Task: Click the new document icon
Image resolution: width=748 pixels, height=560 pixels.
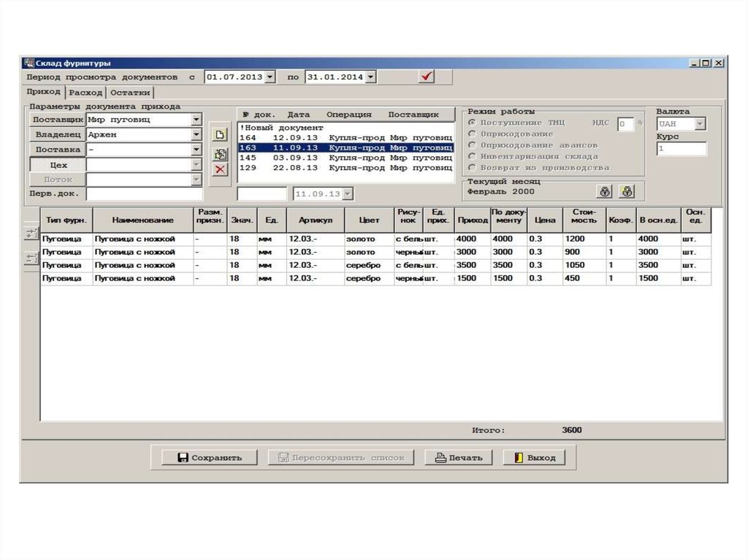Action: [x=219, y=134]
